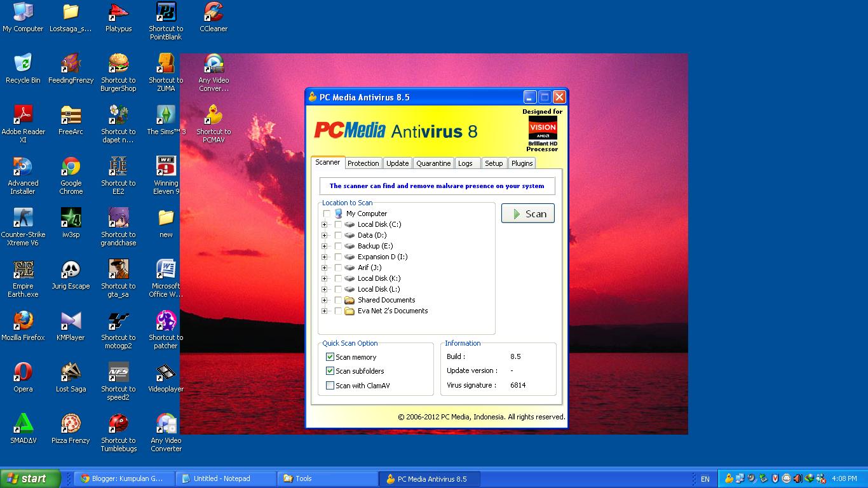Screen dimensions: 868x488
Task: Expand the Data (D:) tree node
Action: pyautogui.click(x=324, y=235)
